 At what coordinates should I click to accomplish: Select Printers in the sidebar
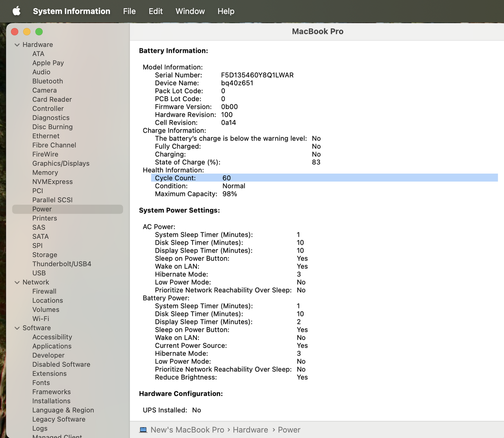point(44,218)
